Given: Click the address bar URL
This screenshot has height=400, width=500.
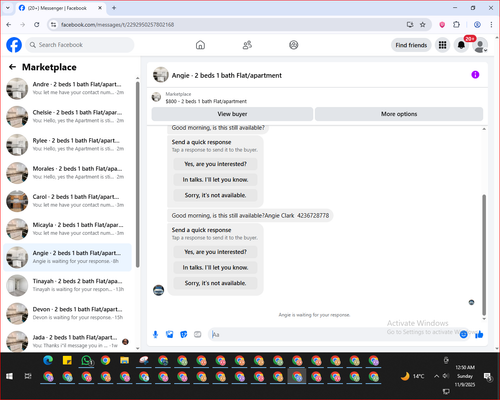Looking at the screenshot, I should coord(117,25).
